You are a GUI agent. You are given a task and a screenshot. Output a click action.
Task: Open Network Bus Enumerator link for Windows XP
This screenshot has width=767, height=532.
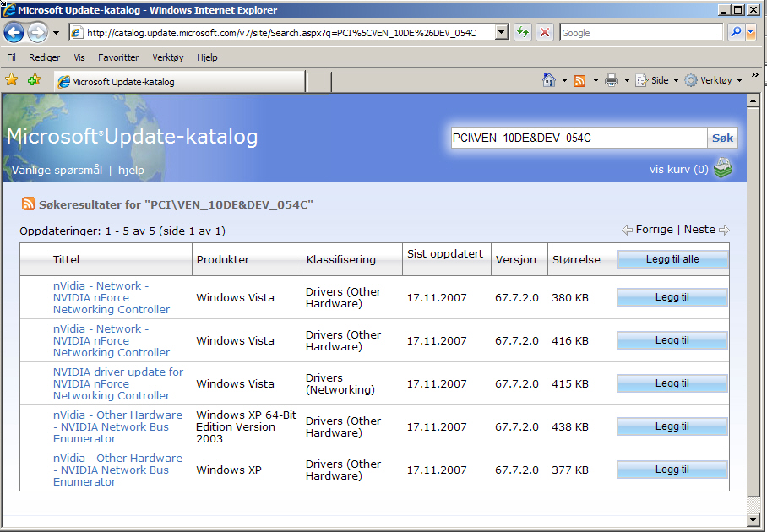[x=117, y=470]
